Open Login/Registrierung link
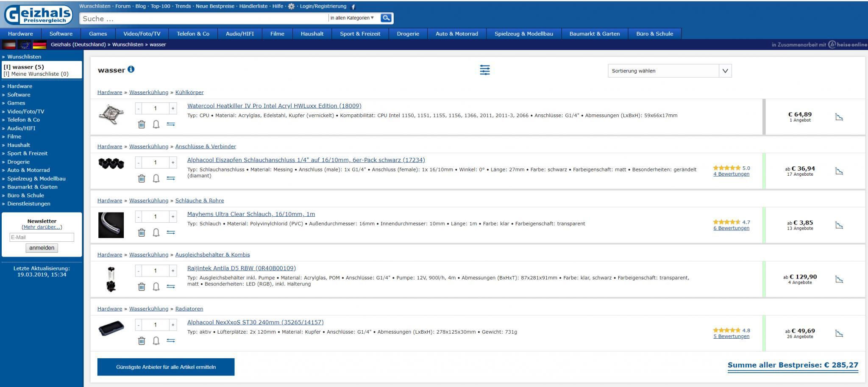 323,6
